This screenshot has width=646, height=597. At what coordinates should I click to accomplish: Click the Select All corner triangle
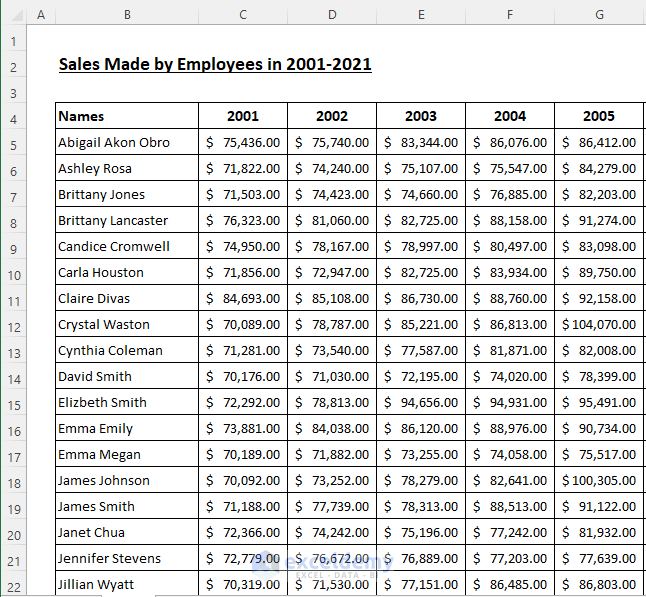click(x=15, y=15)
